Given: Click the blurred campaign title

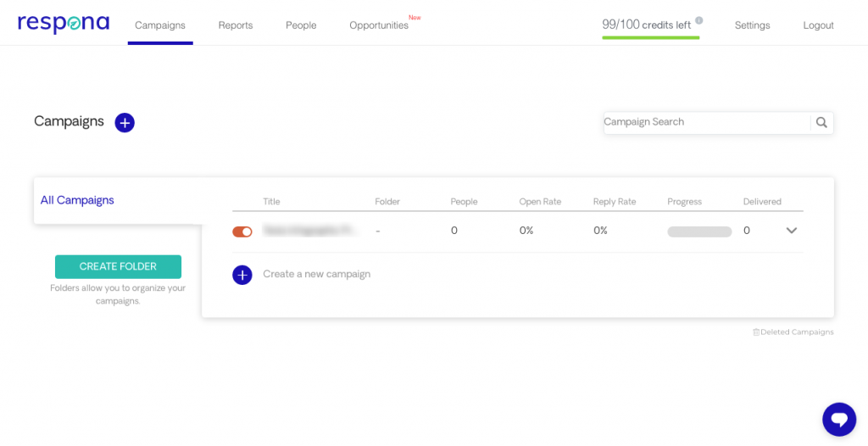Looking at the screenshot, I should 310,231.
